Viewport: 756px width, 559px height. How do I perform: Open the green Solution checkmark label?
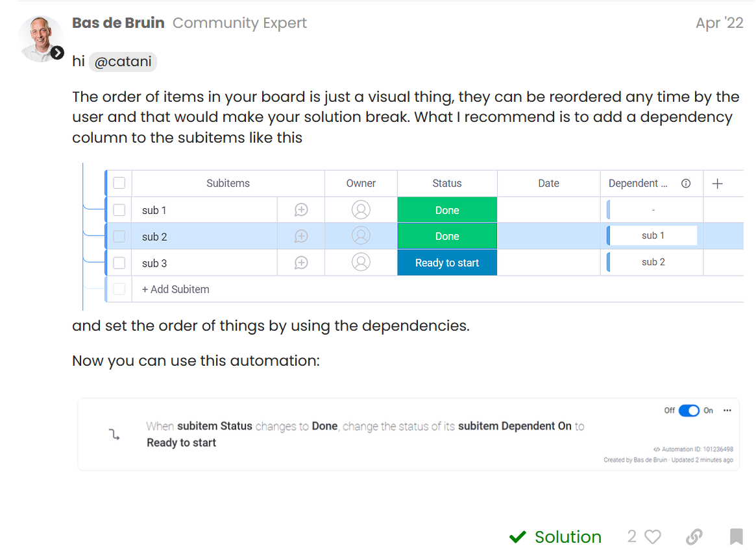[x=555, y=537]
